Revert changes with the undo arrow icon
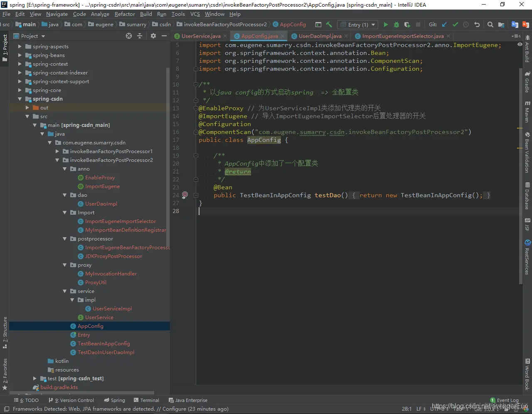 click(x=477, y=25)
